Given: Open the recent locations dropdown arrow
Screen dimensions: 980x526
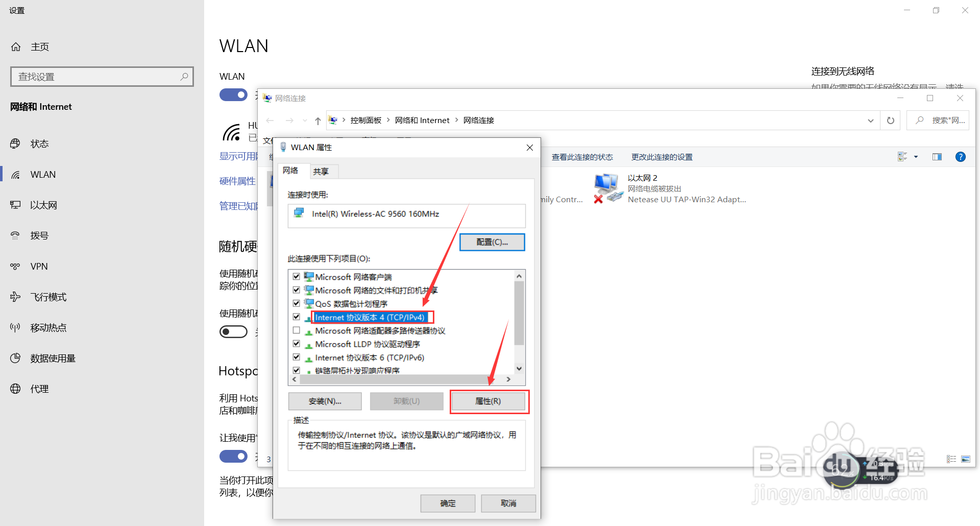Looking at the screenshot, I should click(305, 121).
